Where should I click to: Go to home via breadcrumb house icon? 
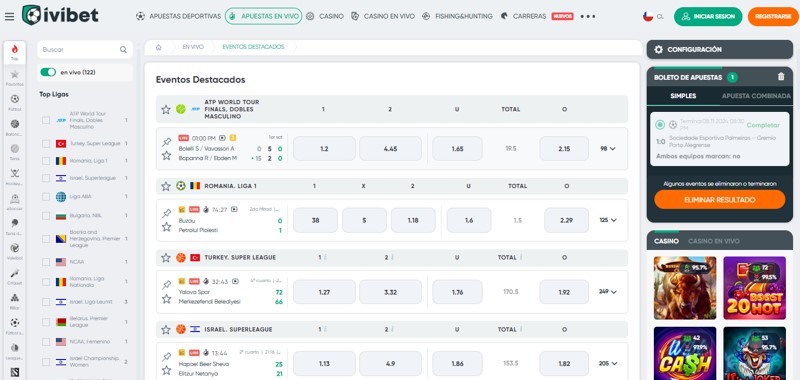[x=159, y=47]
